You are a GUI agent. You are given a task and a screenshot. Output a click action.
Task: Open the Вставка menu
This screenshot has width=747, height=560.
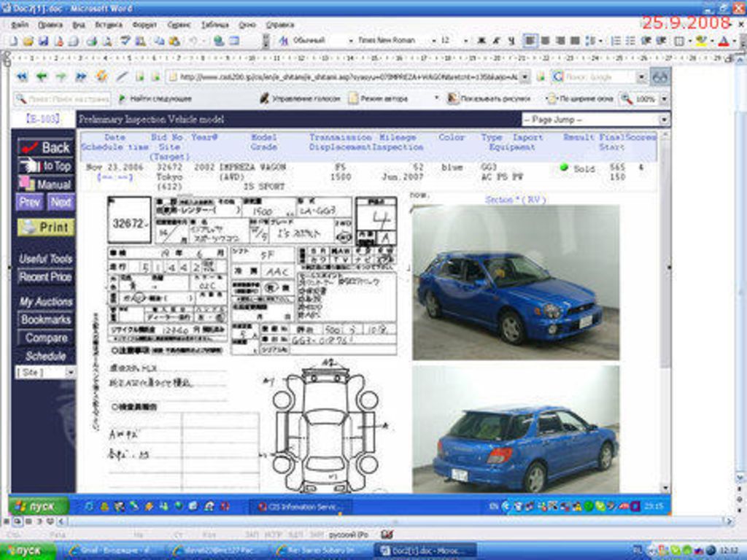click(x=109, y=24)
